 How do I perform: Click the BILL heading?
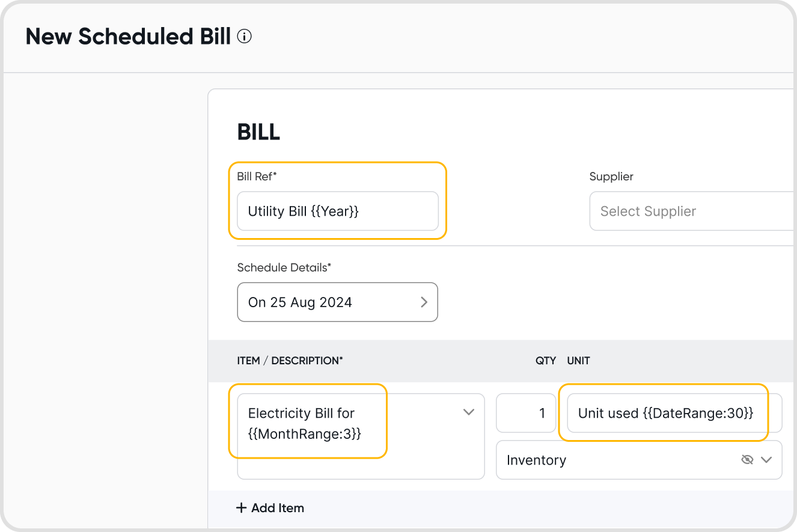coord(258,132)
